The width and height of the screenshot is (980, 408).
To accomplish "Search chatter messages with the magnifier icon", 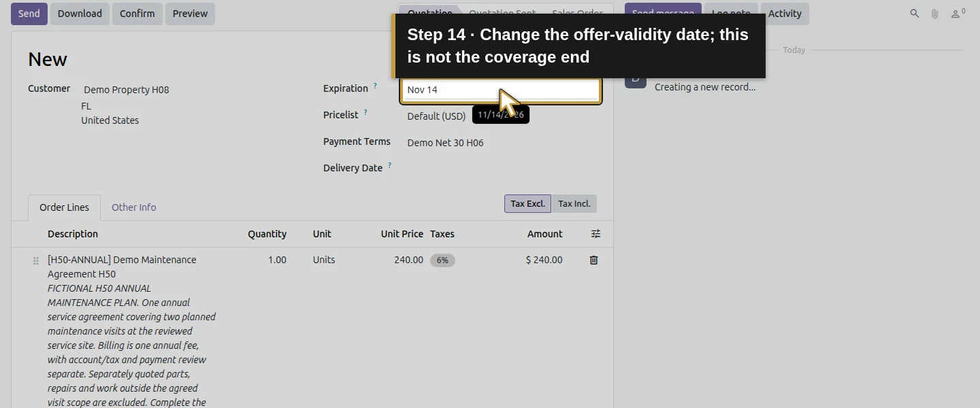I will coord(915,14).
